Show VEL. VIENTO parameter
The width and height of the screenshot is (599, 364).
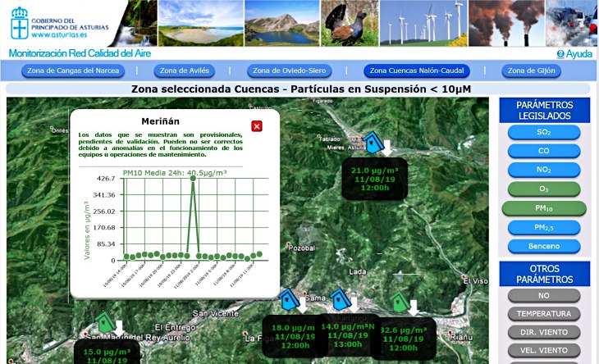click(x=544, y=350)
